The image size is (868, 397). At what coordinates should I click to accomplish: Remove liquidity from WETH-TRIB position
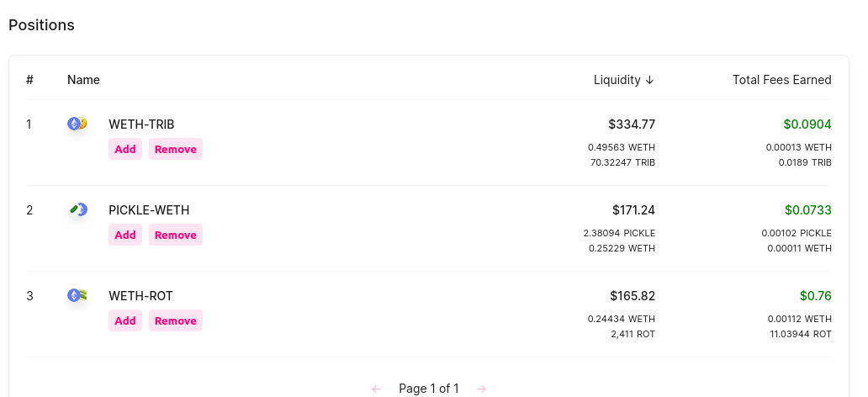176,149
